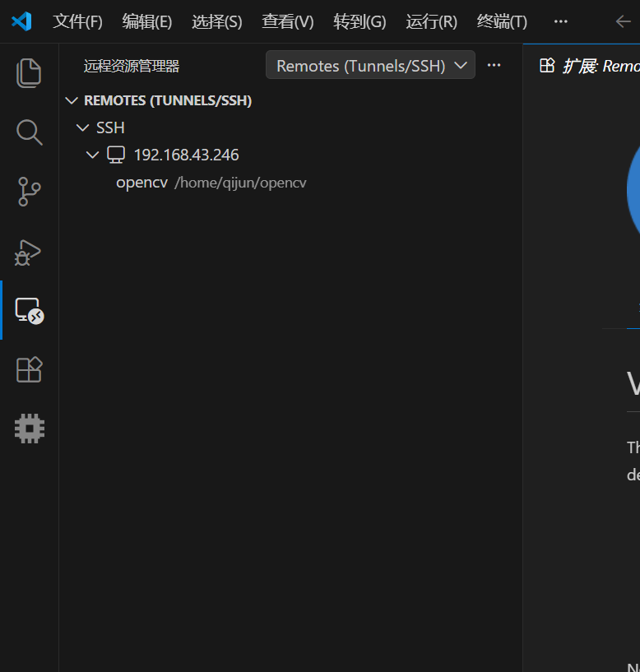The height and width of the screenshot is (672, 640).
Task: Open the Run and Debug view icon
Action: pos(28,253)
